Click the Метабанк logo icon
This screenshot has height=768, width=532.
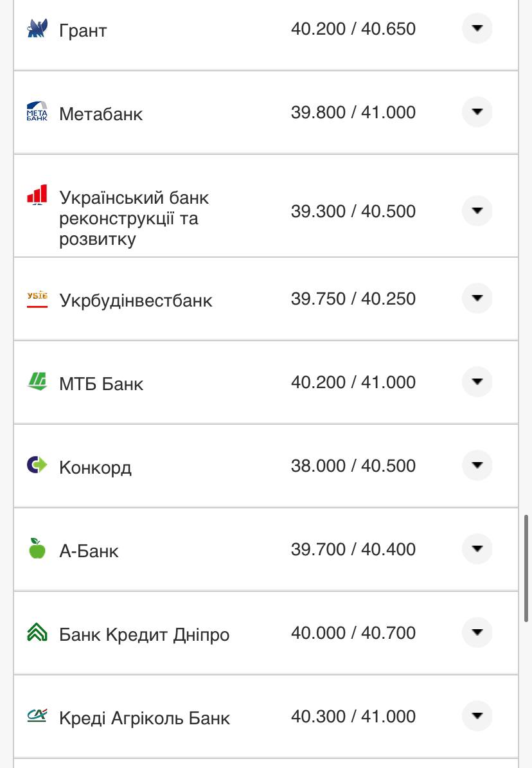click(x=37, y=112)
